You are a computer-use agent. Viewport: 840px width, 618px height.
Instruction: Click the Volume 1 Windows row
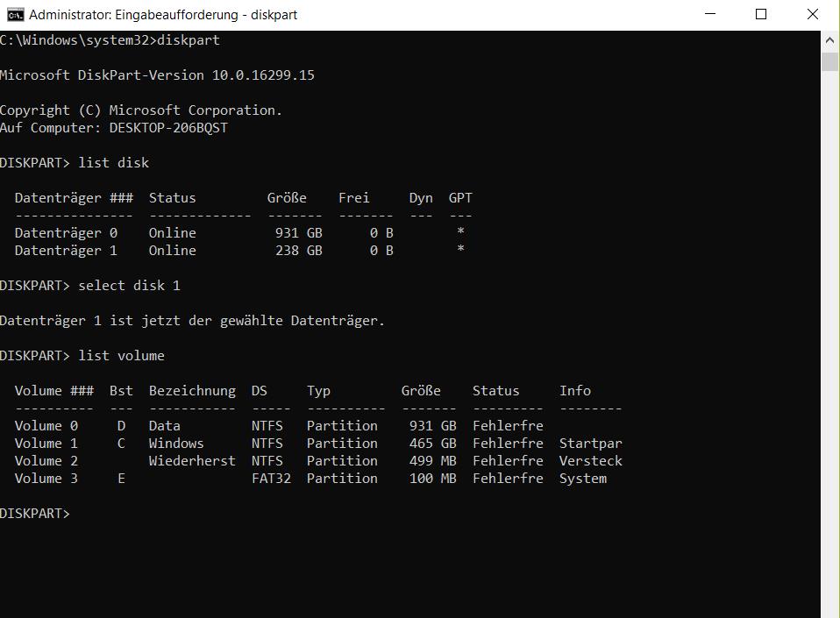click(x=318, y=444)
